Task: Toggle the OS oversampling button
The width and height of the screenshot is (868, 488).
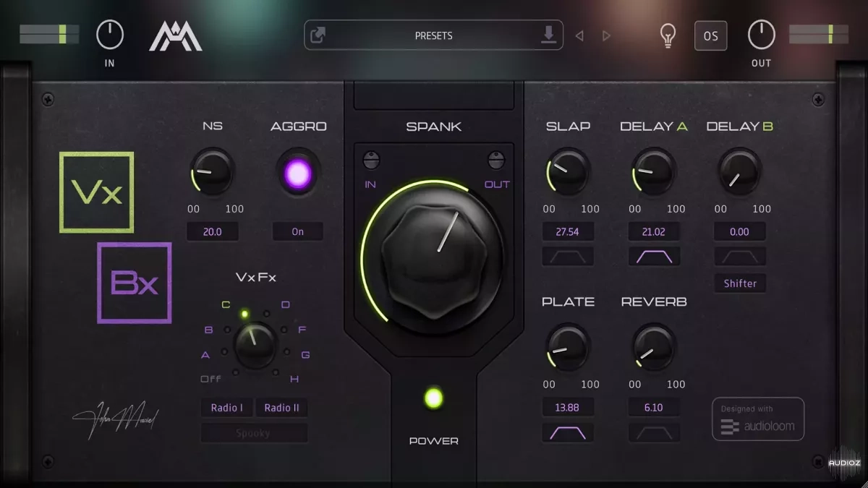Action: tap(711, 36)
